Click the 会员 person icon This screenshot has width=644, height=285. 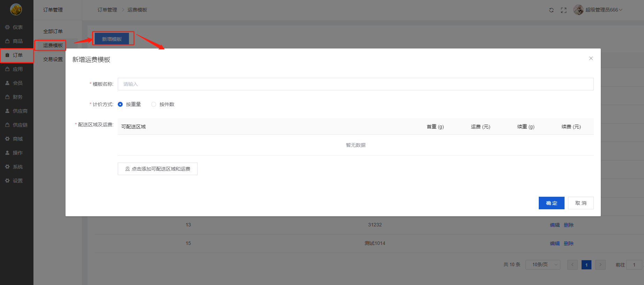(x=7, y=83)
